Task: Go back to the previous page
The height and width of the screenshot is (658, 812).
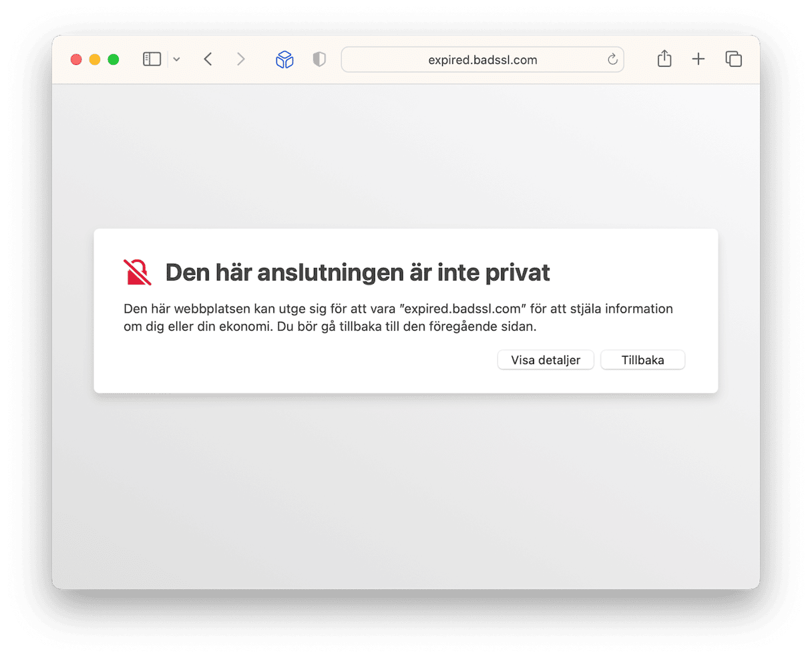Action: point(208,59)
